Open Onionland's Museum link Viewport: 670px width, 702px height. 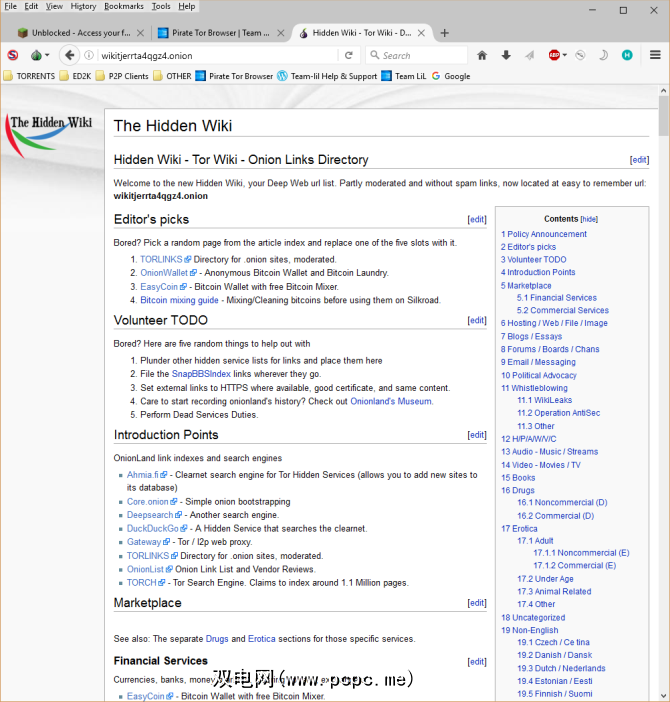[x=391, y=401]
